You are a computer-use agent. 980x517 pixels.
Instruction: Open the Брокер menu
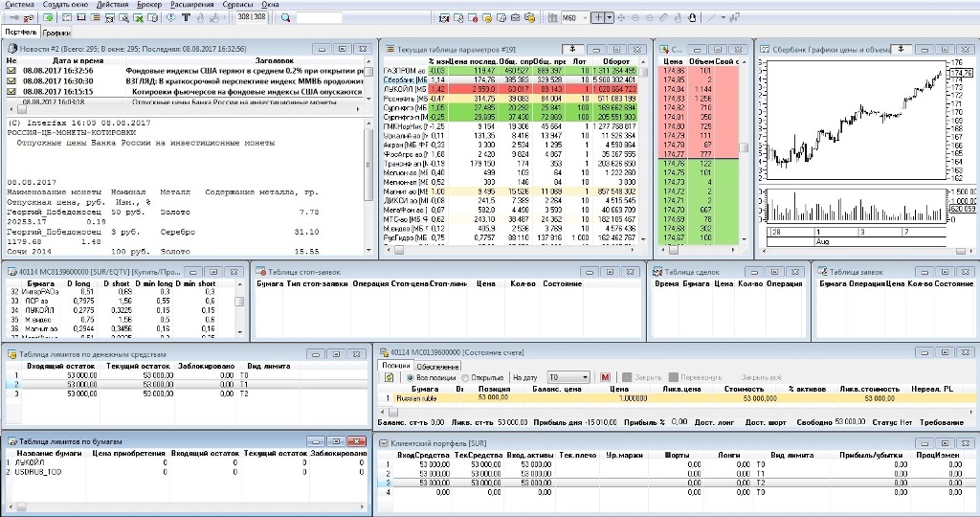pyautogui.click(x=149, y=5)
